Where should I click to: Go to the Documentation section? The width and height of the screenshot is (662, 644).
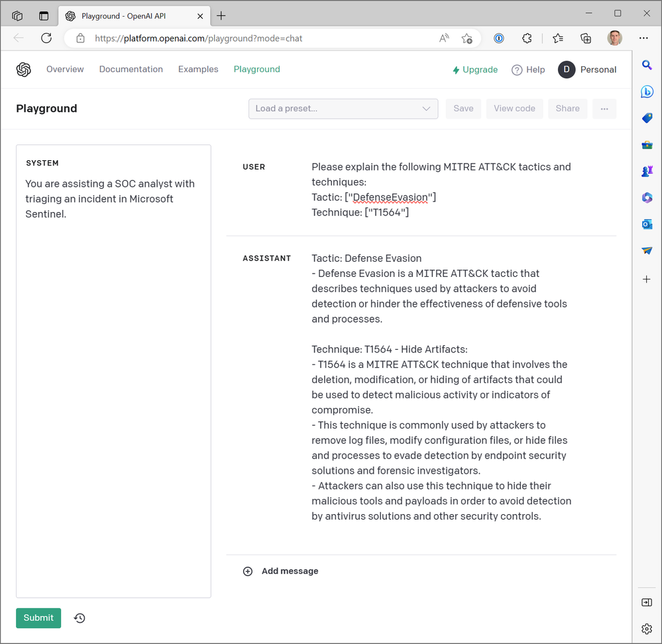tap(131, 69)
